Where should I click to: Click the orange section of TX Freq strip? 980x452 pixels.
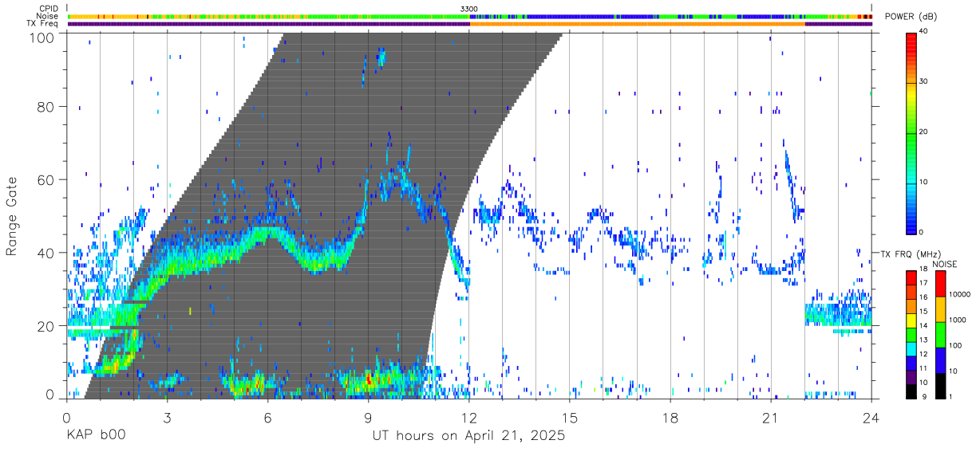637,24
